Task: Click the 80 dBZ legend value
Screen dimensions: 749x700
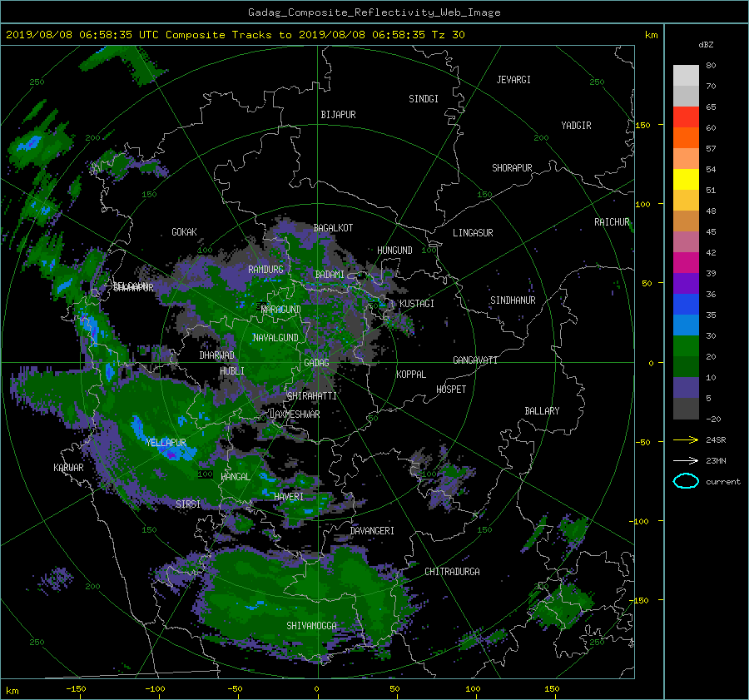Action: pyautogui.click(x=711, y=66)
